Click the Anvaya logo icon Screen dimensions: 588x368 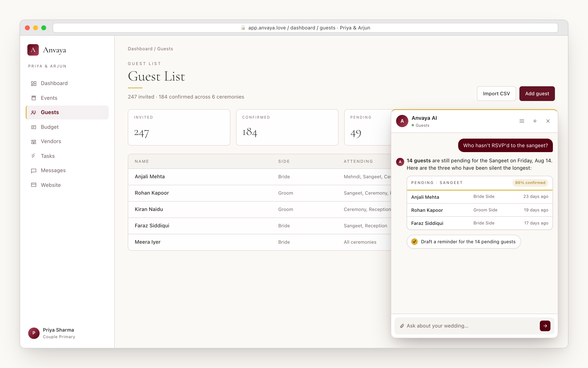coord(33,50)
